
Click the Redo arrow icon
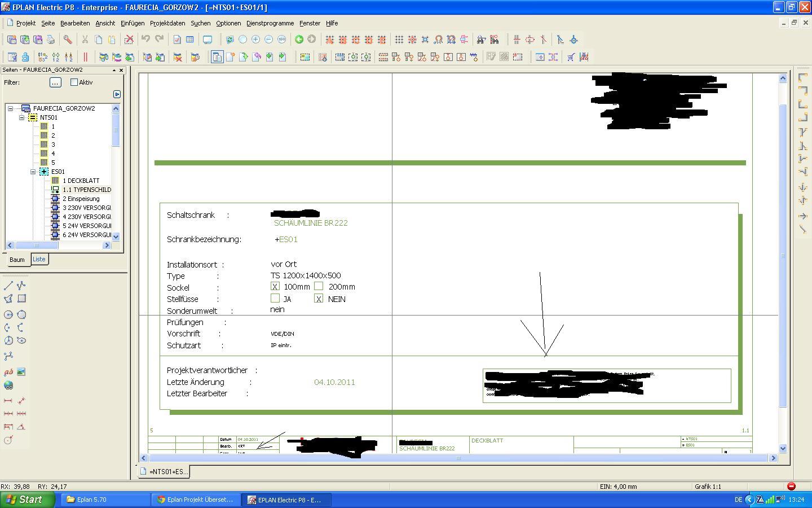(159, 40)
